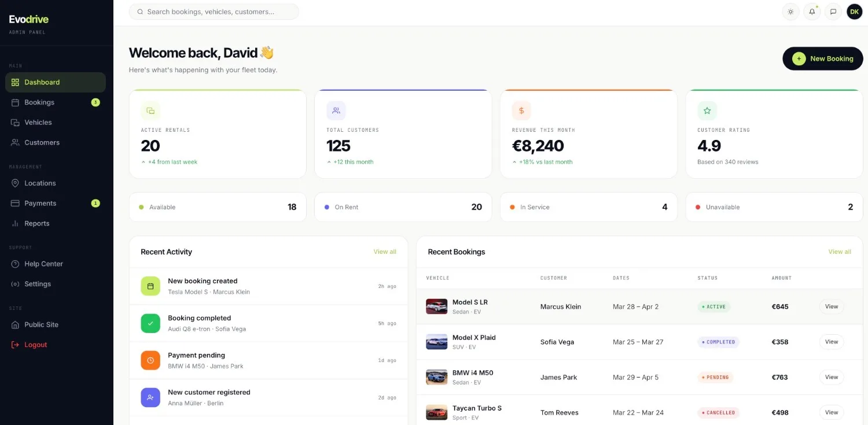Click the Customer Rating star icon
The height and width of the screenshot is (425, 868).
707,110
